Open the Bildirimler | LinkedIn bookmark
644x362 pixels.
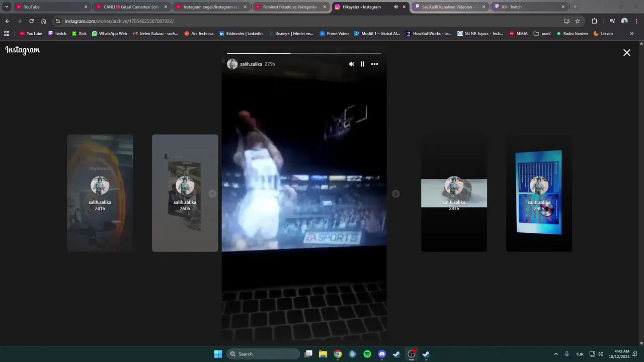(240, 33)
